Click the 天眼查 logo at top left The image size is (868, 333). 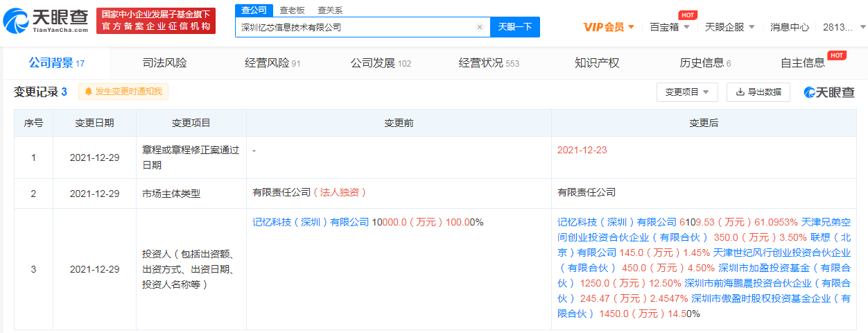pos(46,21)
